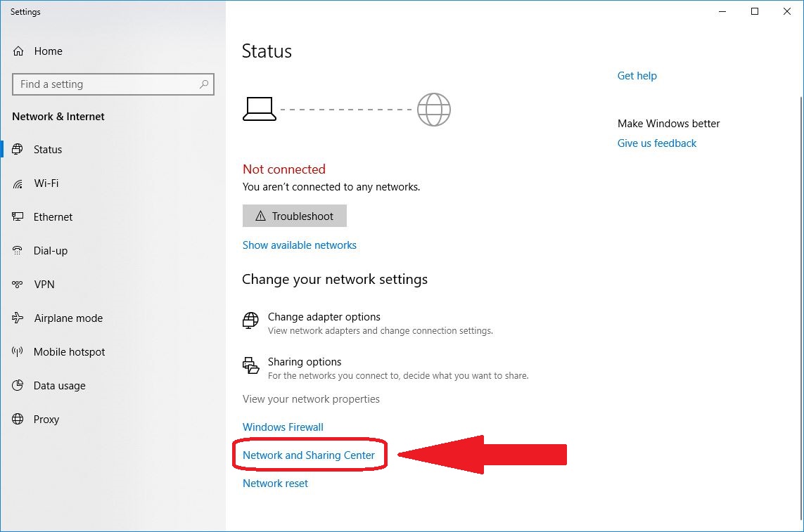Open Airplane mode settings

68,318
